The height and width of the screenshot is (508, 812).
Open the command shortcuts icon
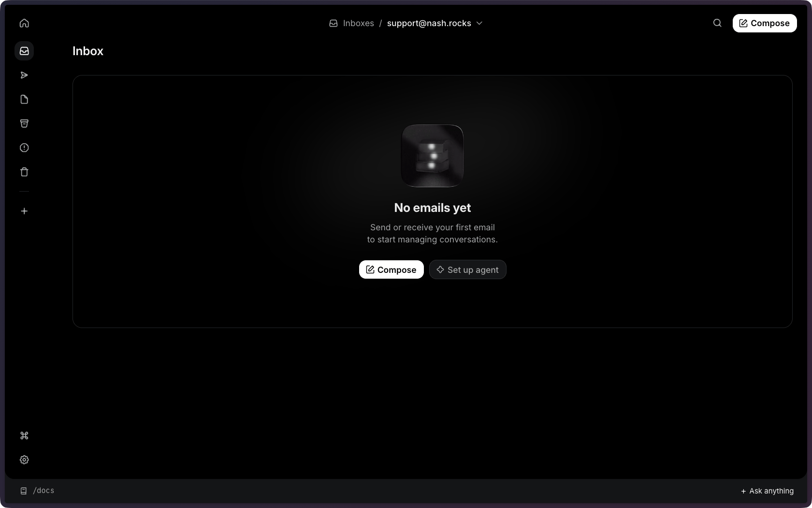coord(24,435)
